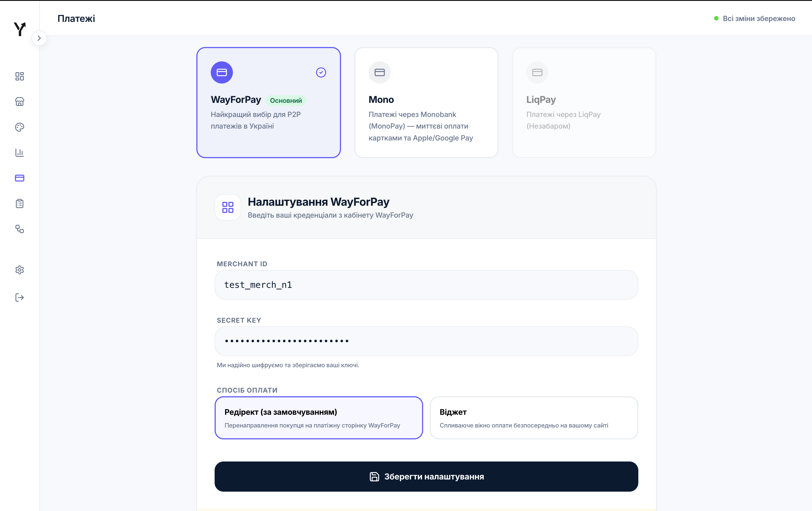The image size is (812, 511).
Task: Open the integrations workflow icon in sidebar
Action: pyautogui.click(x=20, y=229)
